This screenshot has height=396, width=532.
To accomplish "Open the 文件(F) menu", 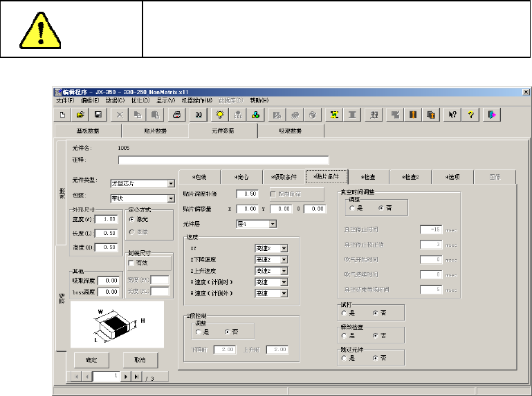I will pyautogui.click(x=64, y=101).
